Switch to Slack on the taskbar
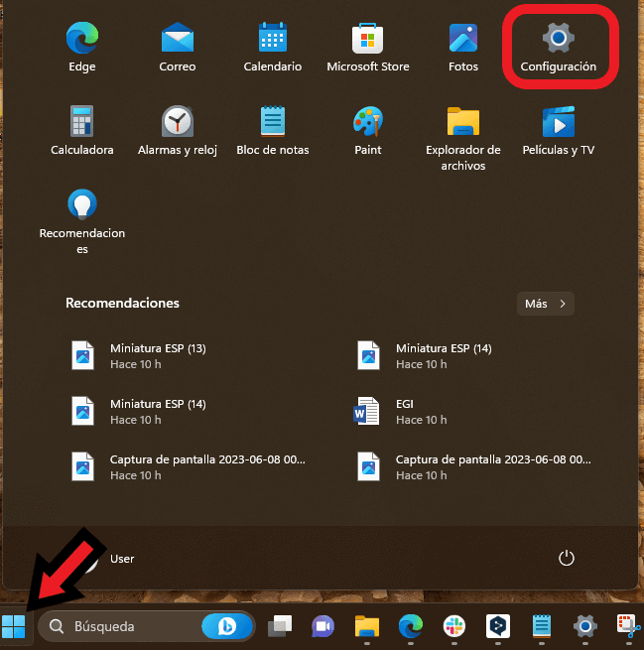This screenshot has width=644, height=650. coord(454,626)
